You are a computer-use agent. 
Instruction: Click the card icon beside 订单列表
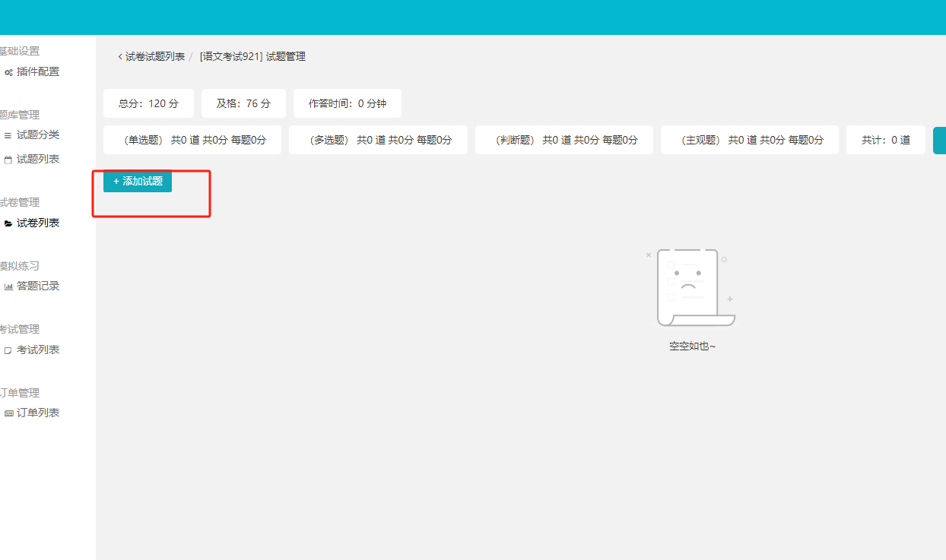tap(8, 413)
